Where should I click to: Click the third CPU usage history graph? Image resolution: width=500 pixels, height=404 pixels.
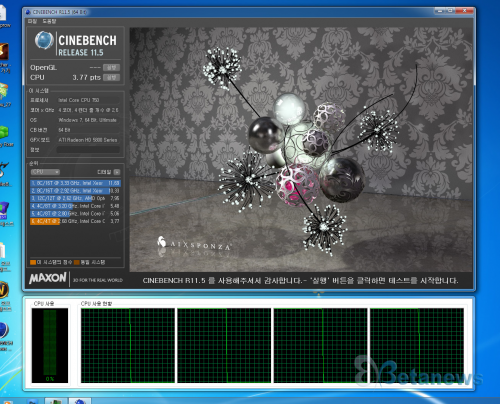coord(320,345)
